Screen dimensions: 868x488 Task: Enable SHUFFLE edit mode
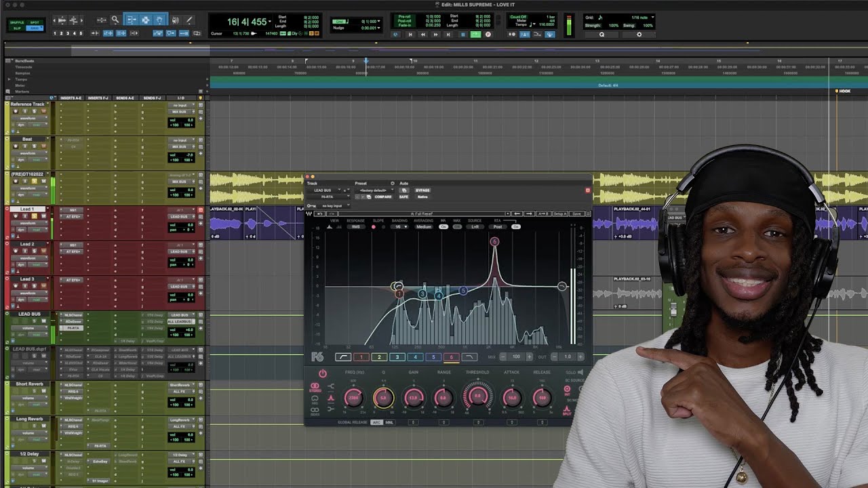pos(16,22)
